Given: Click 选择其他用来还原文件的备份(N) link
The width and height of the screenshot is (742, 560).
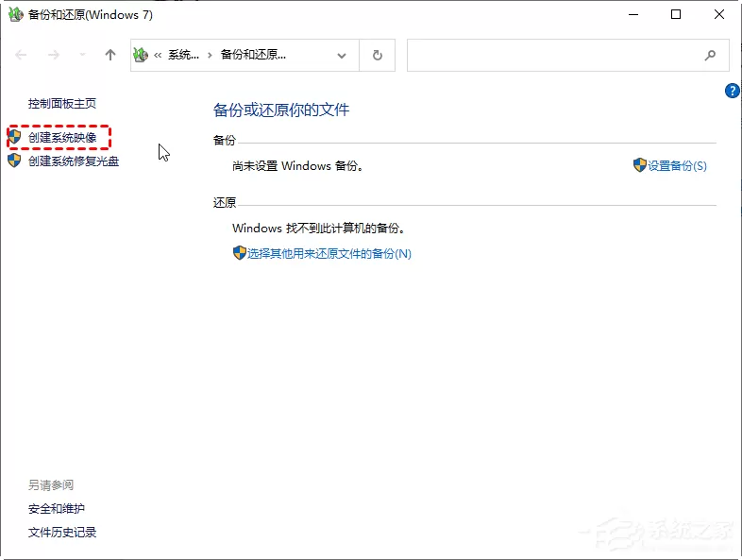Looking at the screenshot, I should tap(329, 254).
